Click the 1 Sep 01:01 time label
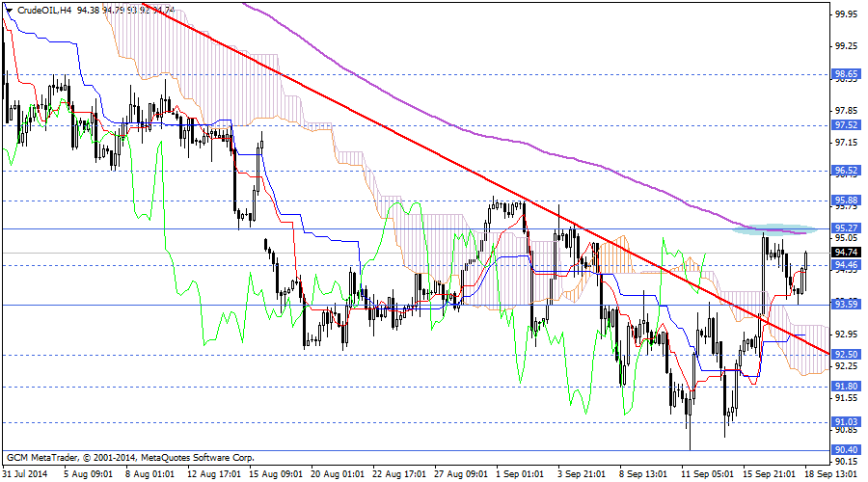This screenshot has width=868, height=482. point(521,473)
